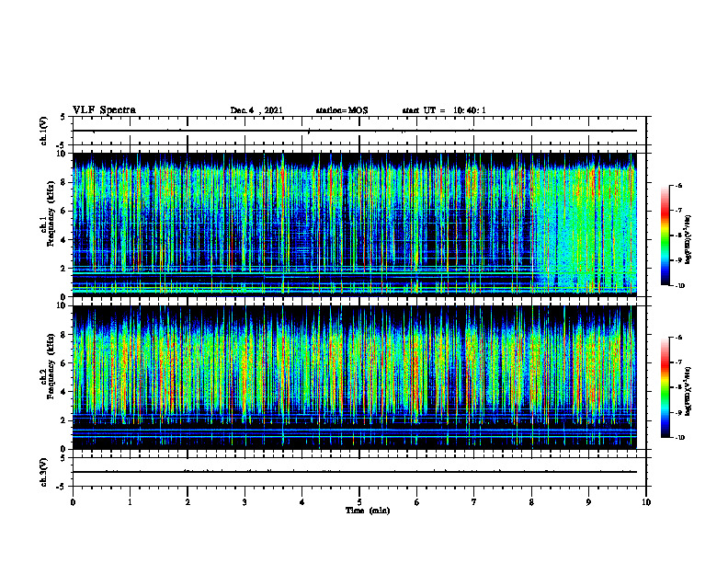The width and height of the screenshot is (728, 563).
Task: Click time axis tick label 1
Action: [130, 502]
